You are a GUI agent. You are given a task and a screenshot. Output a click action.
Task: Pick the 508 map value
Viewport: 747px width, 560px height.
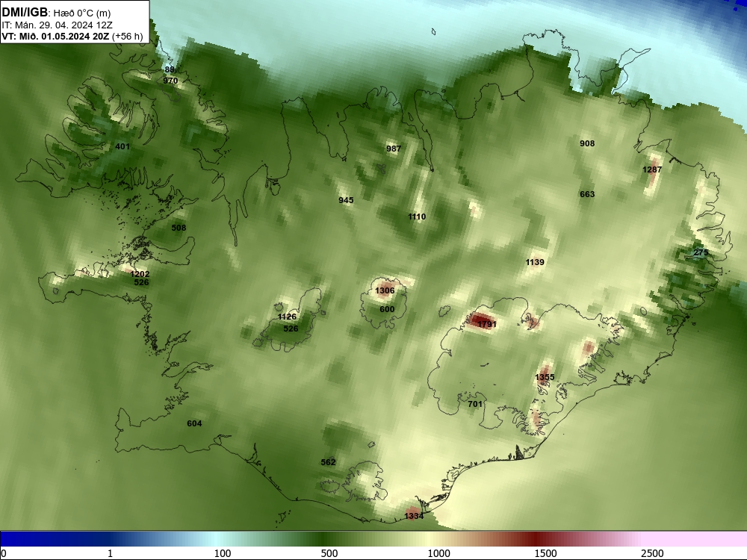click(x=179, y=228)
